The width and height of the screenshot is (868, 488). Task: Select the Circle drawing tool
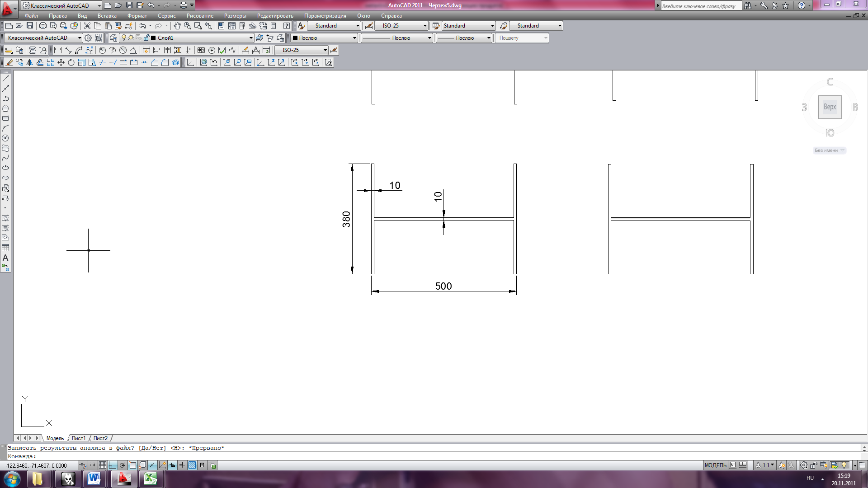pos(5,138)
